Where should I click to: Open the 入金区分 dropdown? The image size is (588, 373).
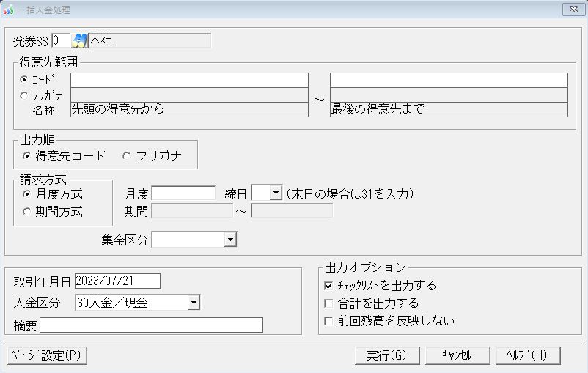194,302
